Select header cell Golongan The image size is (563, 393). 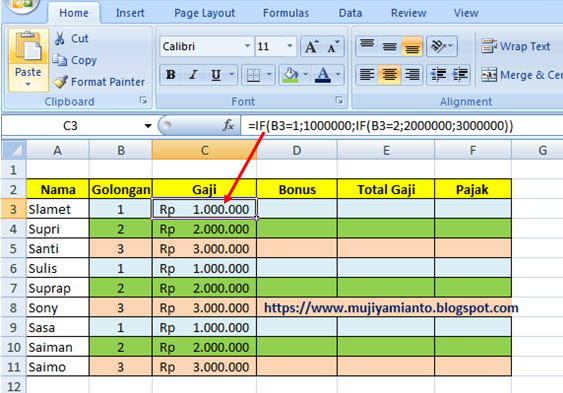[x=121, y=189]
